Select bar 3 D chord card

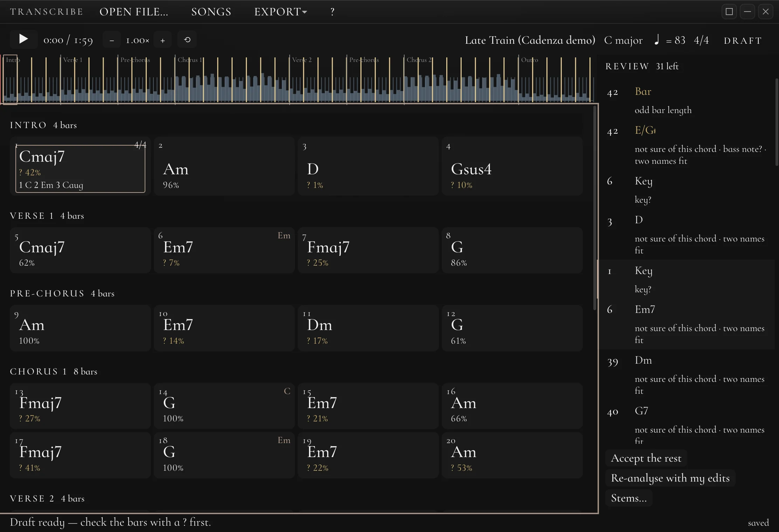(x=368, y=166)
